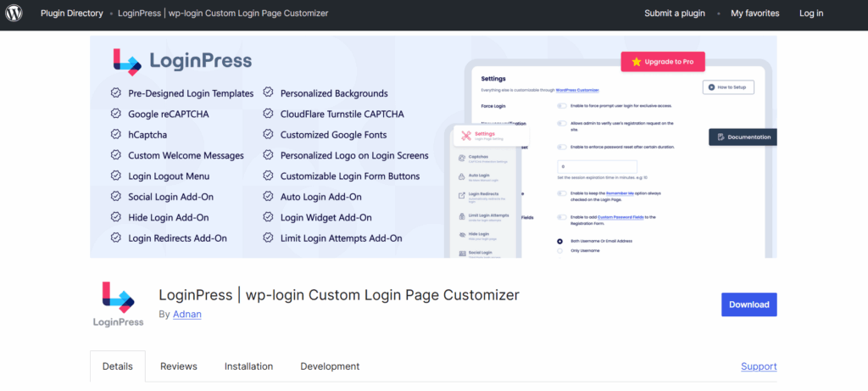Select the Captchas sidebar icon
Image resolution: width=868 pixels, height=391 pixels.
pyautogui.click(x=462, y=159)
